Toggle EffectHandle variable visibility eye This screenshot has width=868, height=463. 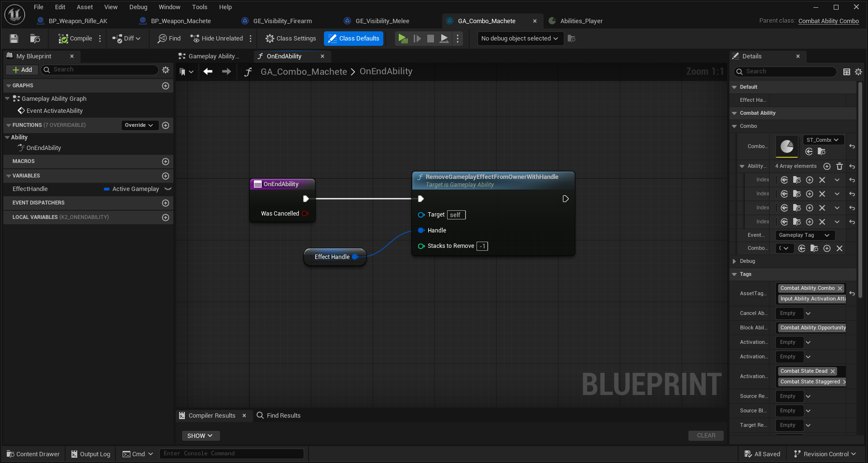(168, 189)
